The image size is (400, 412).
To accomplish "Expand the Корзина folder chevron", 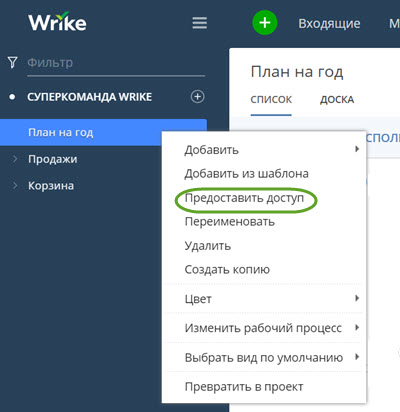I will coord(15,185).
